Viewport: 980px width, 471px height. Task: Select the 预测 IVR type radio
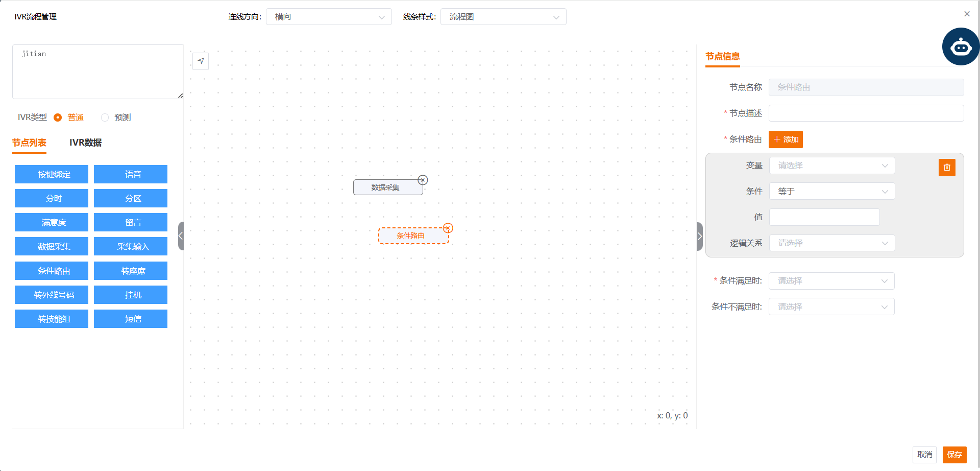pyautogui.click(x=105, y=117)
